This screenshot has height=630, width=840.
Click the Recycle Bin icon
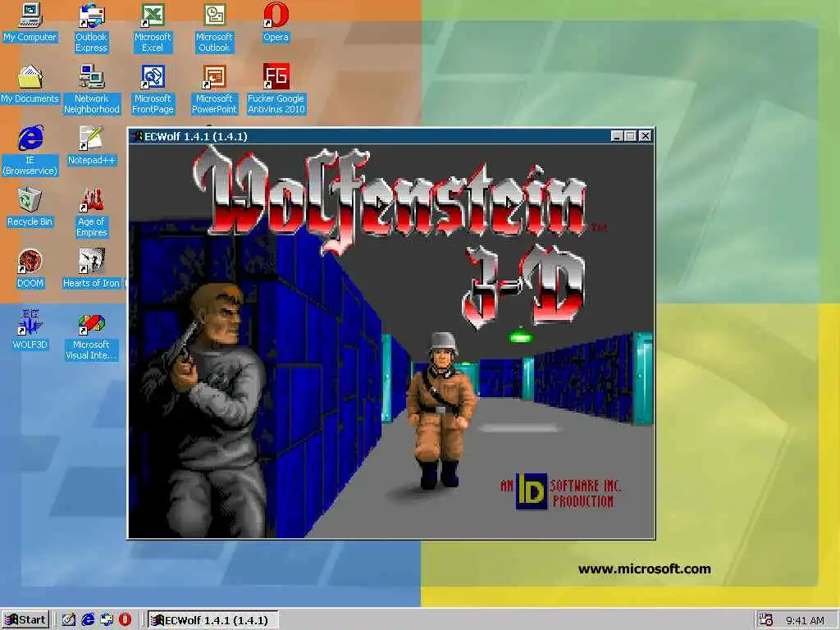point(30,208)
